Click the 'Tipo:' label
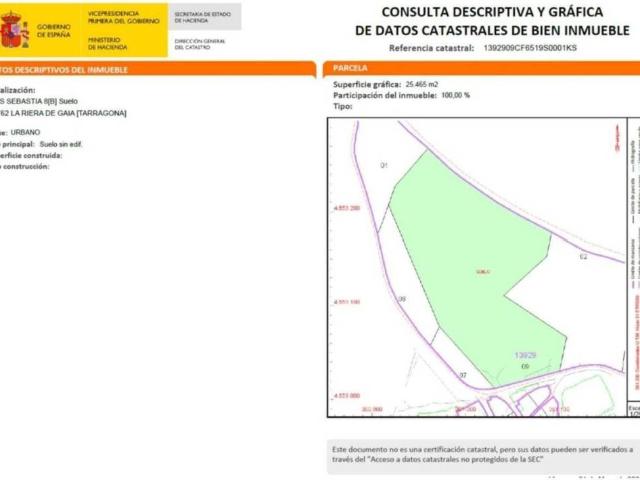 (x=342, y=107)
